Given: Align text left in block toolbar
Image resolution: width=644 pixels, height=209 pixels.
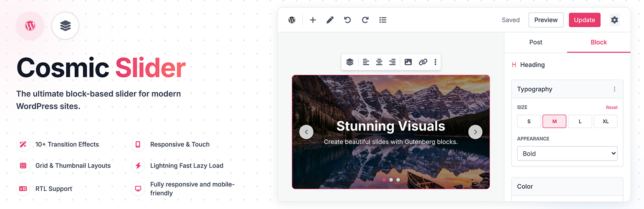Looking at the screenshot, I should click(x=366, y=62).
